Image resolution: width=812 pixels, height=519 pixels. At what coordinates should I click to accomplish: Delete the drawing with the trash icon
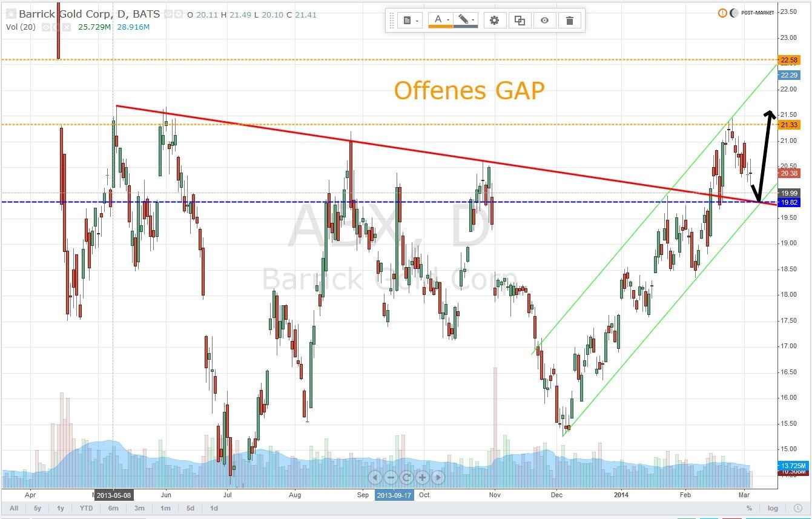(570, 21)
